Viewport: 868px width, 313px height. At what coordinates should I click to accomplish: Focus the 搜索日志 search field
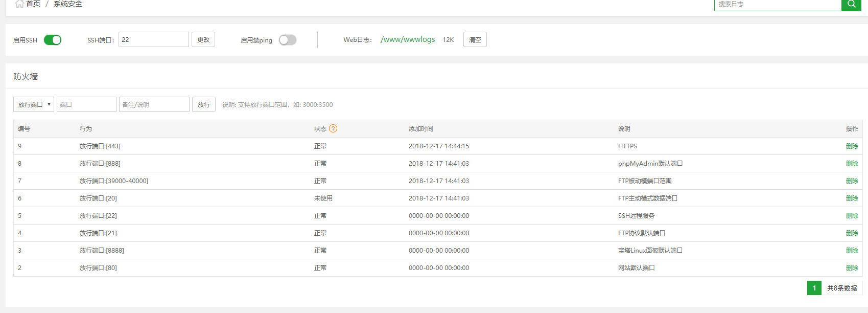[x=778, y=4]
